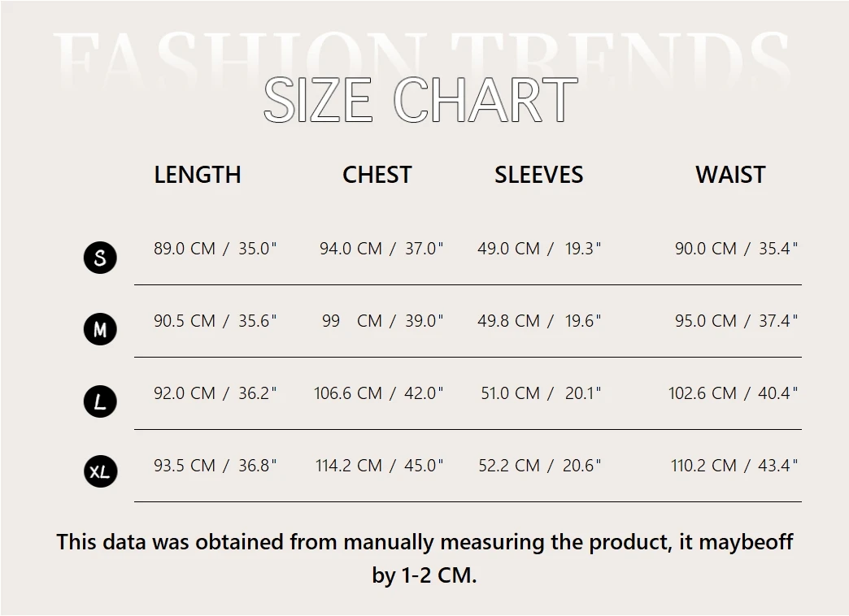Click the XL size circle icon
849x616 pixels.
click(100, 472)
